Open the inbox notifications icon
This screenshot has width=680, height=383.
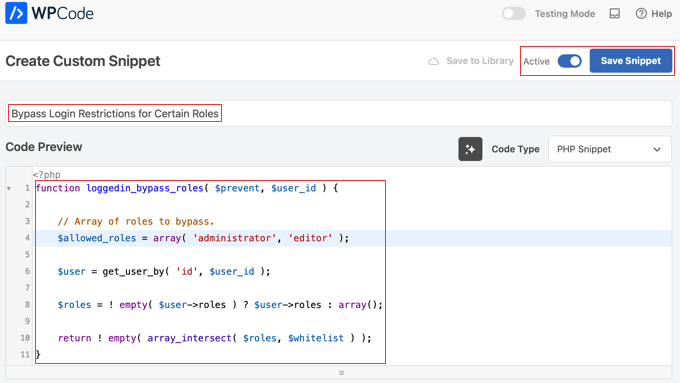[615, 13]
